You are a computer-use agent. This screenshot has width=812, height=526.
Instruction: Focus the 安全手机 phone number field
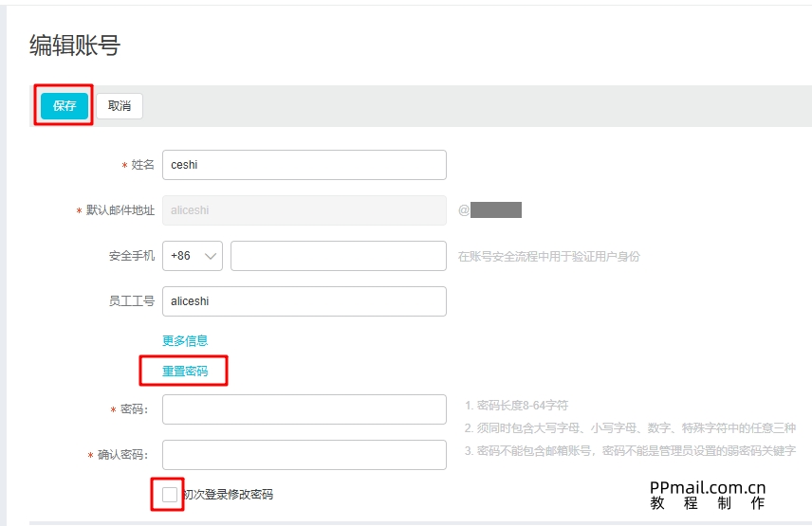tap(338, 256)
